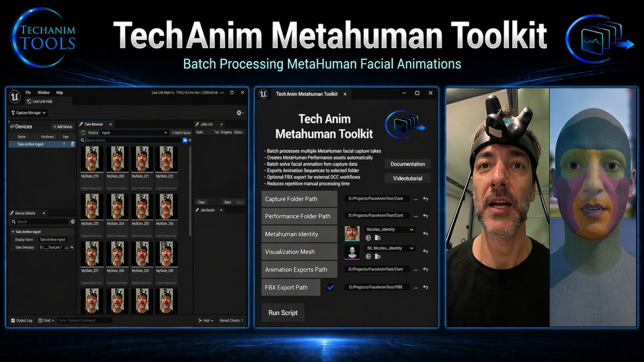Click the refresh icon beside Pipeline in Take Browser
This screenshot has width=644, height=362.
[83, 133]
